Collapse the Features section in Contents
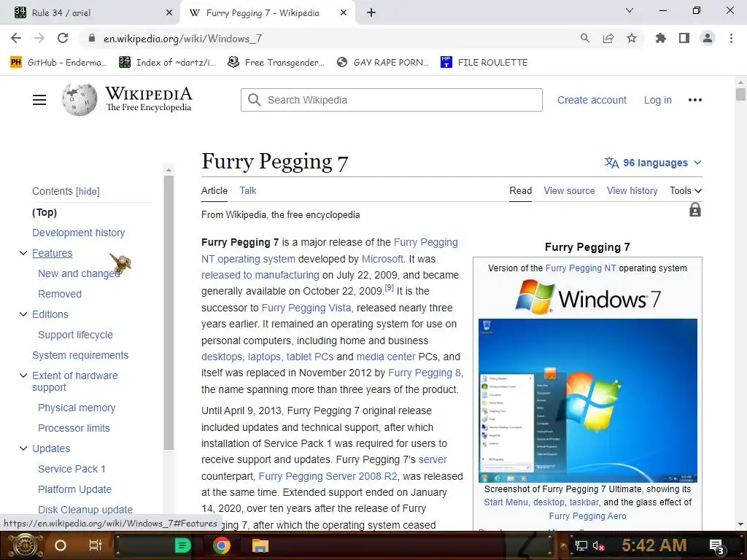The height and width of the screenshot is (560, 747). [x=23, y=253]
